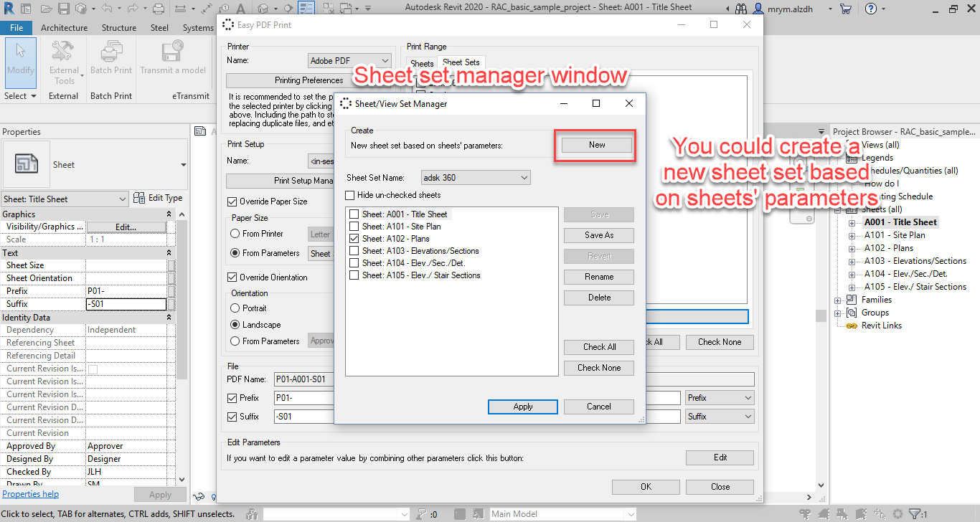Open the printer Name dropdown showing Adobe PDF
The image size is (980, 522).
click(x=350, y=61)
